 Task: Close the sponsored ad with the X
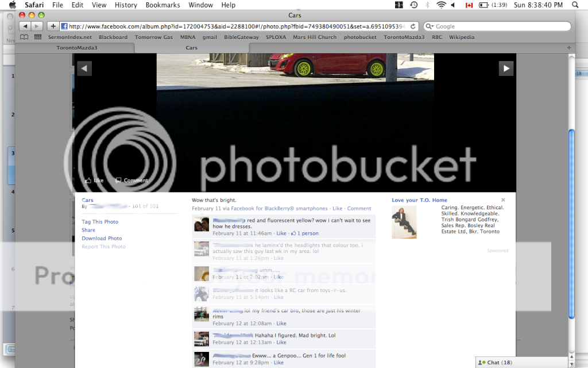tap(503, 201)
